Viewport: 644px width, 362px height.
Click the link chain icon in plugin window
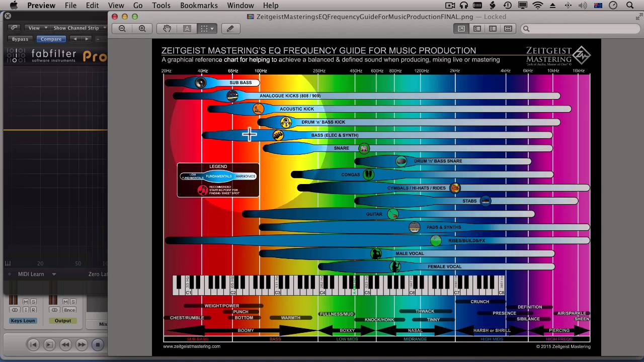(14, 28)
